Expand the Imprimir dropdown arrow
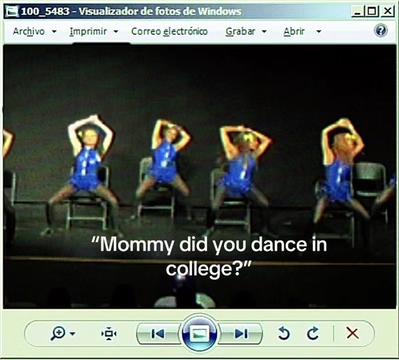The height and width of the screenshot is (360, 399). click(x=116, y=32)
